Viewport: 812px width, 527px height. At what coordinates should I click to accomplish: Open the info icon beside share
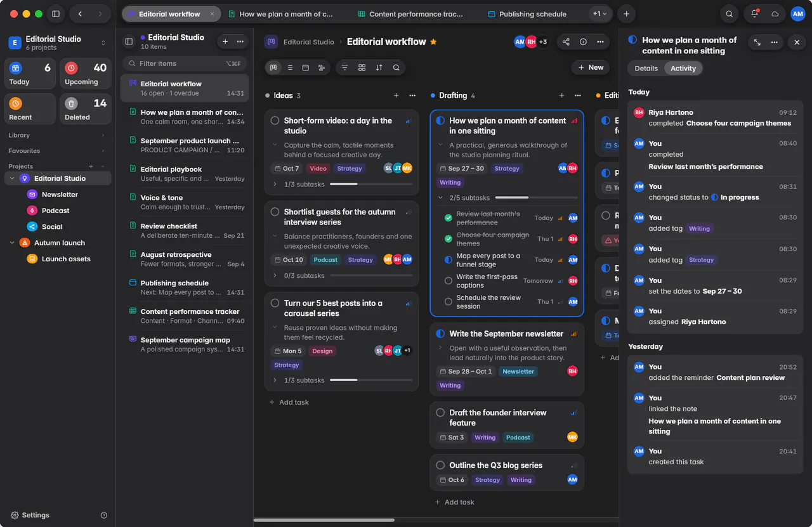tap(583, 42)
